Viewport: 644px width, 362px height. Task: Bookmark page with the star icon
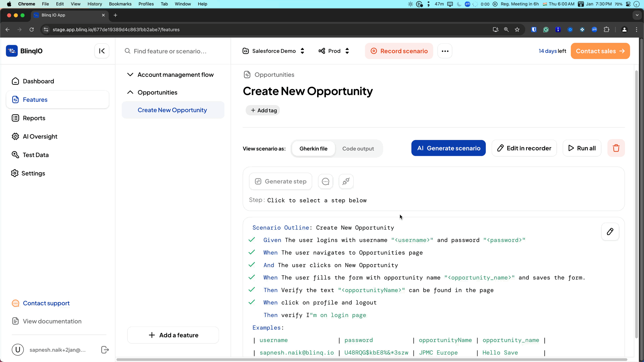pyautogui.click(x=517, y=30)
